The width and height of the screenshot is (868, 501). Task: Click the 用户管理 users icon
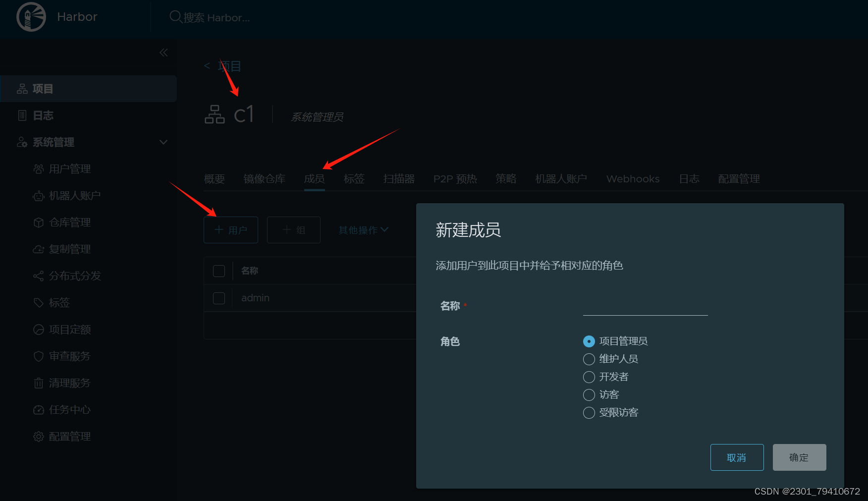point(39,169)
